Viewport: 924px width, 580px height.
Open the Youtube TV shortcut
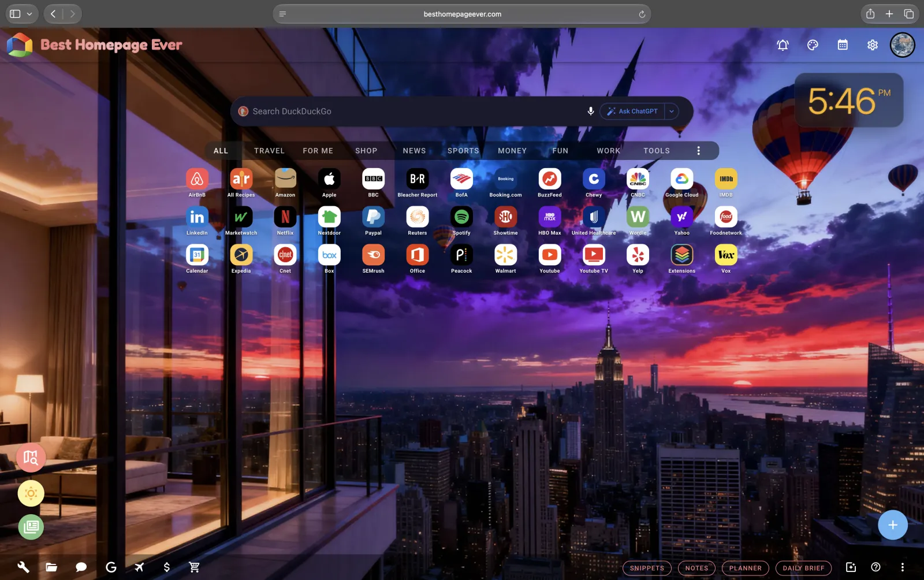coord(594,255)
